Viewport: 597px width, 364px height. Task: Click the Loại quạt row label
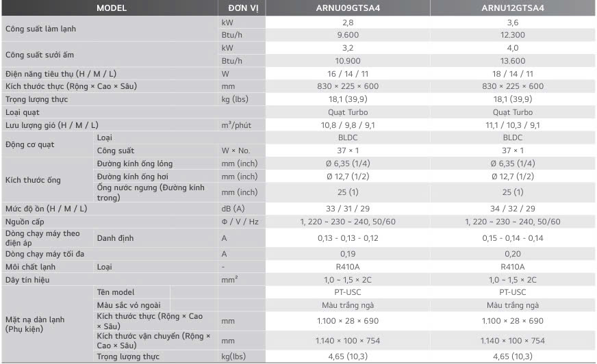click(x=23, y=113)
